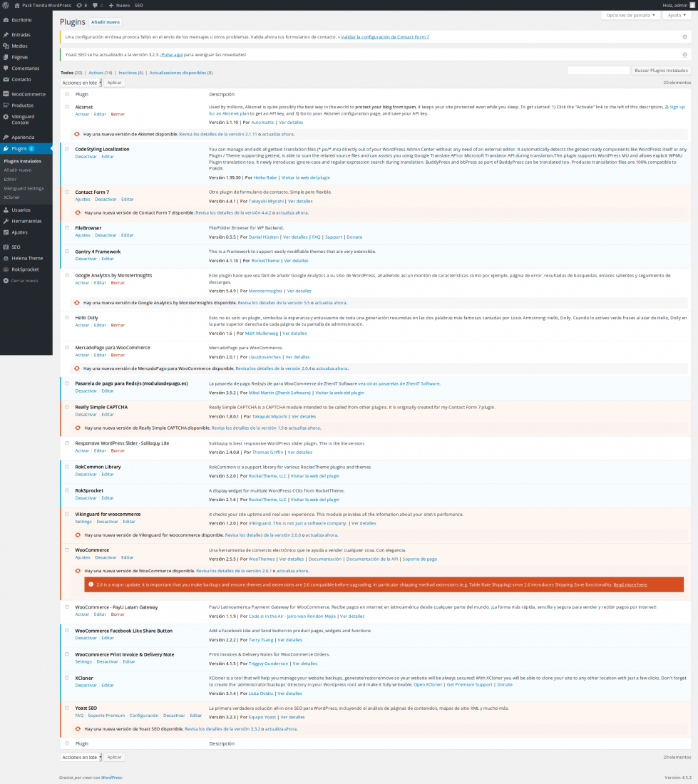This screenshot has height=784, width=698.
Task: Check the WooCommerce plugin checkbox
Action: pyautogui.click(x=67, y=550)
